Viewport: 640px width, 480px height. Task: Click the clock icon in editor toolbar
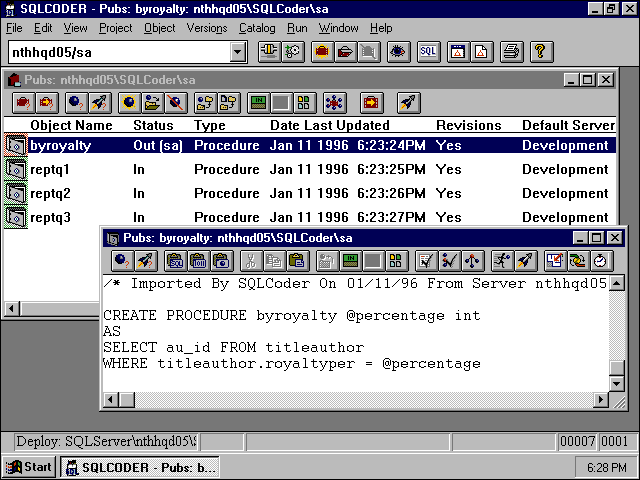pyautogui.click(x=599, y=261)
